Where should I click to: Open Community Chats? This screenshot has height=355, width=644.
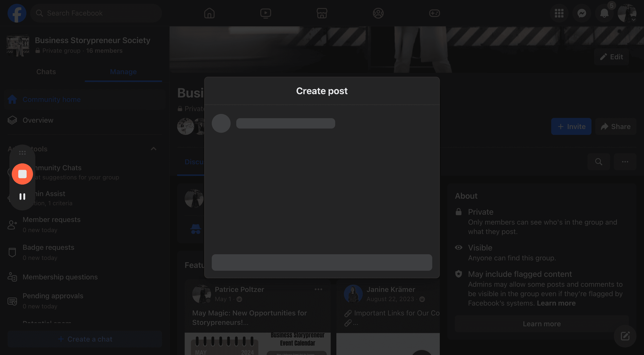[x=85, y=172]
